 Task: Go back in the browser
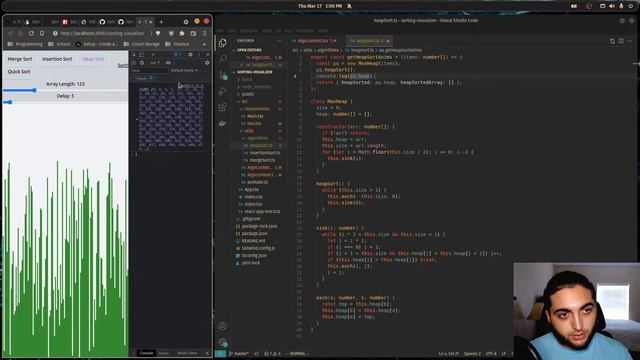pyautogui.click(x=10, y=33)
